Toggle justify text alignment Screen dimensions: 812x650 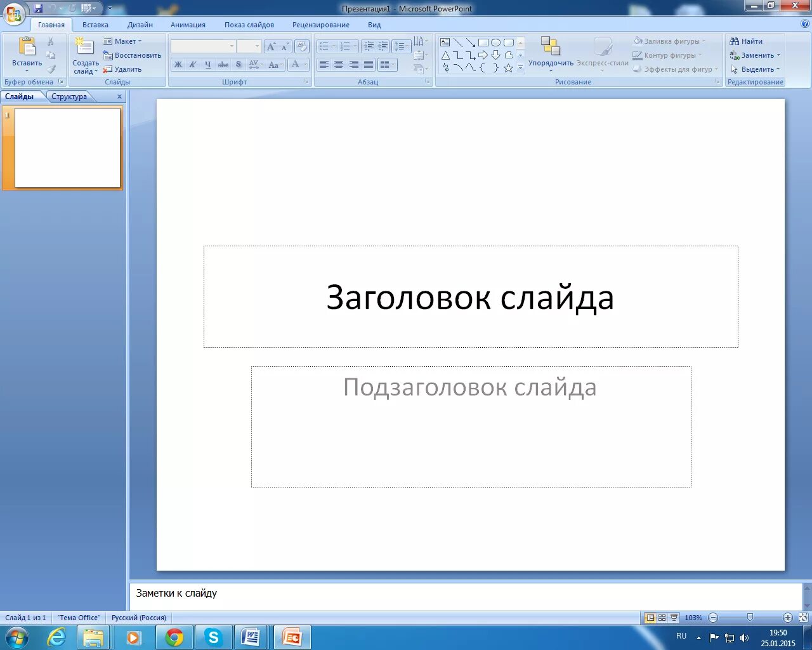(369, 65)
